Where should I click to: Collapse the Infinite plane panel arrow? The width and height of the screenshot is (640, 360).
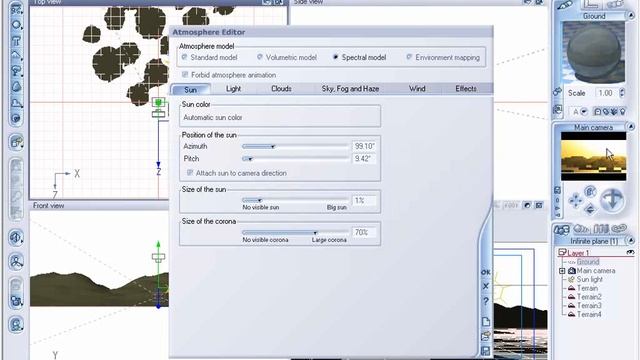tap(631, 241)
